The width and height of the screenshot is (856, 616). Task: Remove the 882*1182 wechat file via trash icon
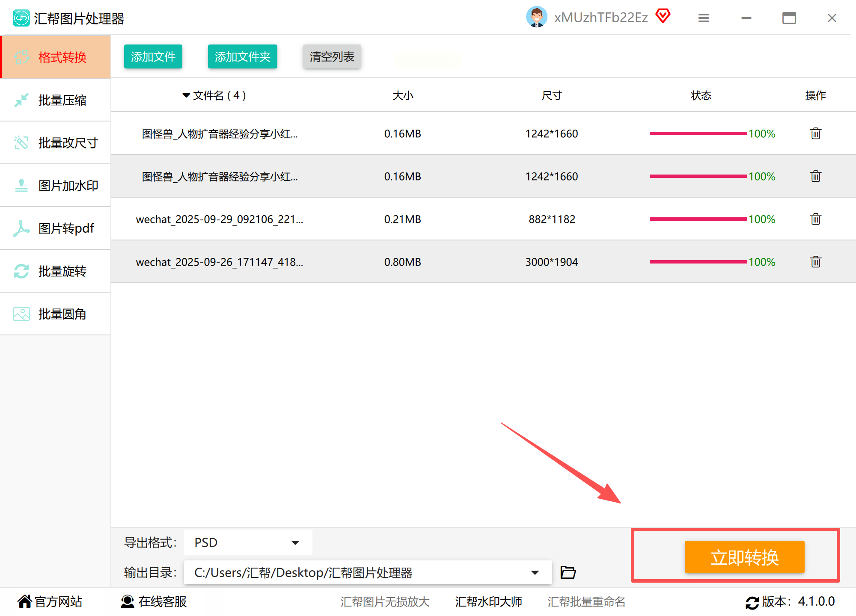(x=815, y=219)
